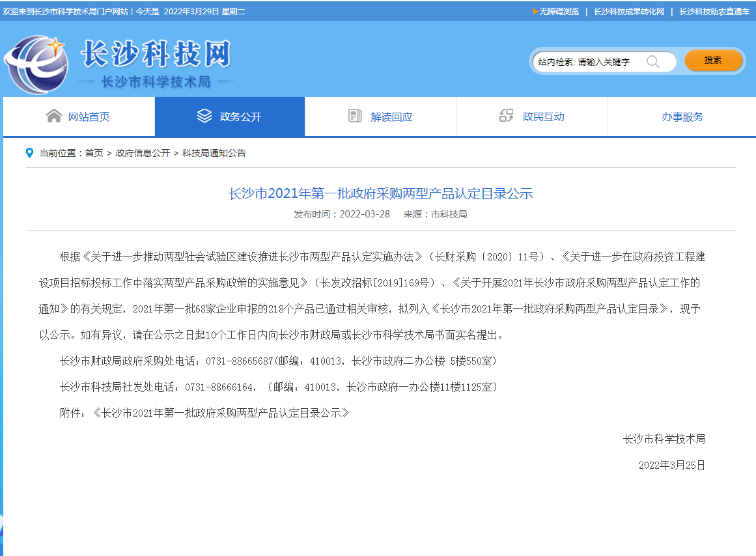
Task: Go to 首页 in breadcrumb
Action: coord(94,153)
